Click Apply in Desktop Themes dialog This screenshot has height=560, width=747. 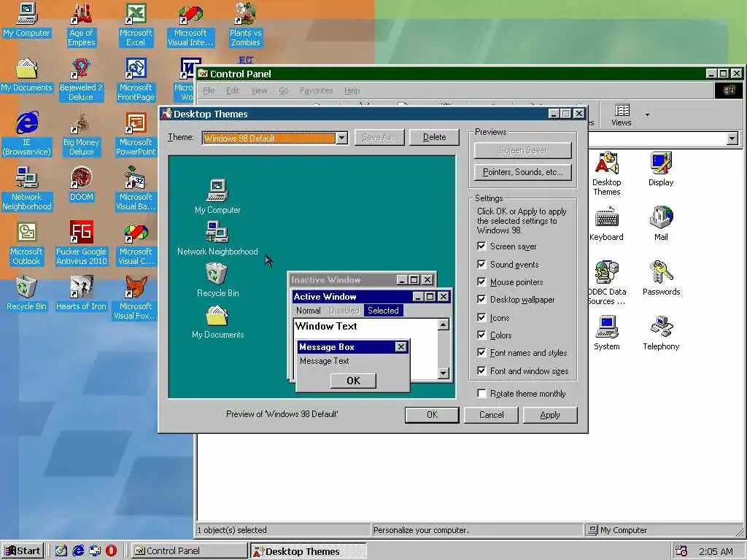click(550, 415)
